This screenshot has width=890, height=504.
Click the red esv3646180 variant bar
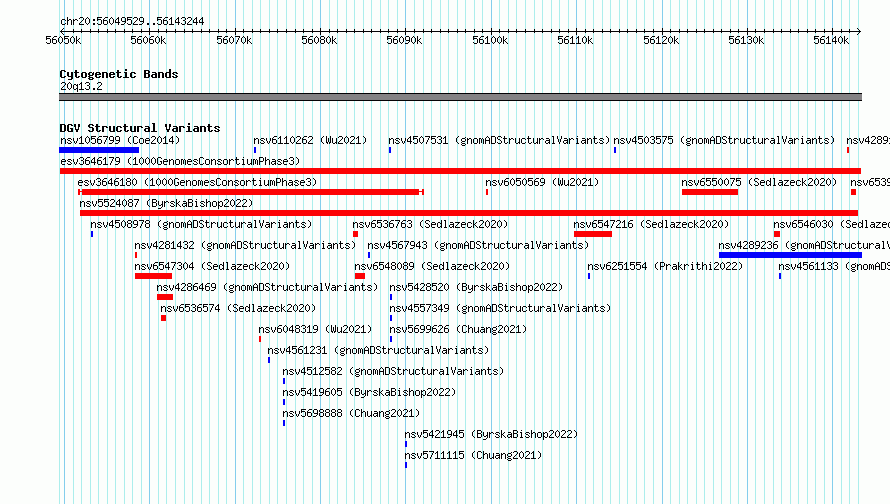point(251,192)
